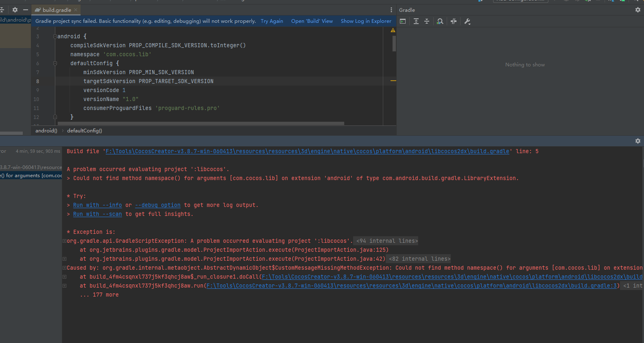Click Open 'Build' View link
The image size is (644, 343).
pos(312,21)
